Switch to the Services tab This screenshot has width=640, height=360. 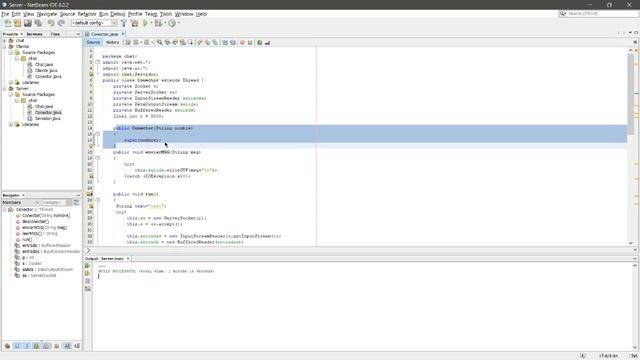point(34,34)
